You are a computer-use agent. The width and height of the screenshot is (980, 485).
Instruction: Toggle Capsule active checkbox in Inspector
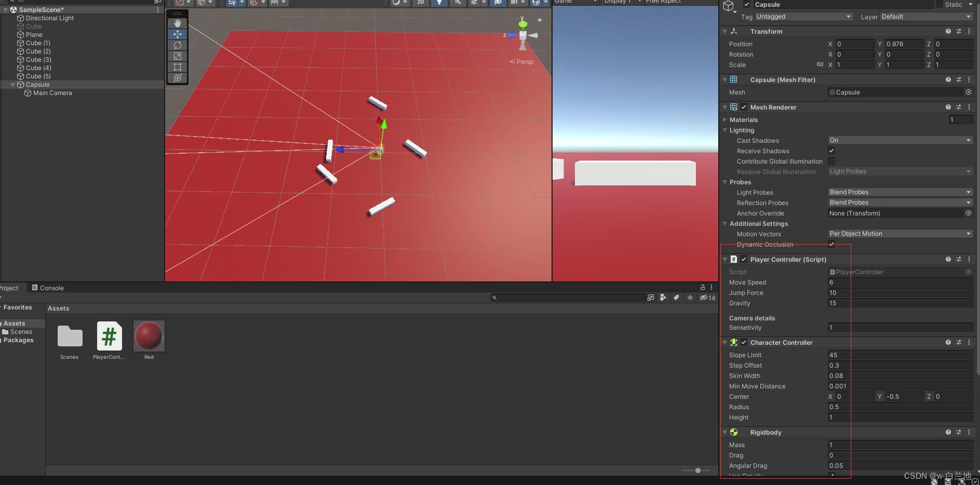point(747,5)
